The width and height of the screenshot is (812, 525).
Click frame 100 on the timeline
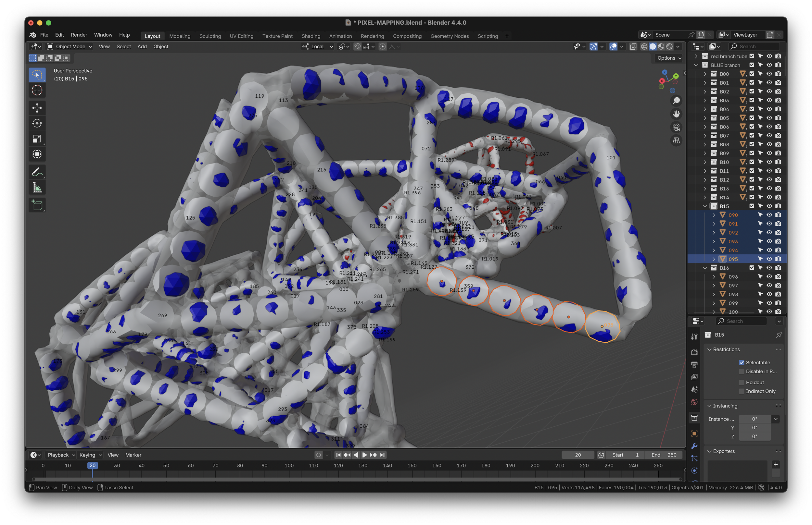[x=289, y=465]
